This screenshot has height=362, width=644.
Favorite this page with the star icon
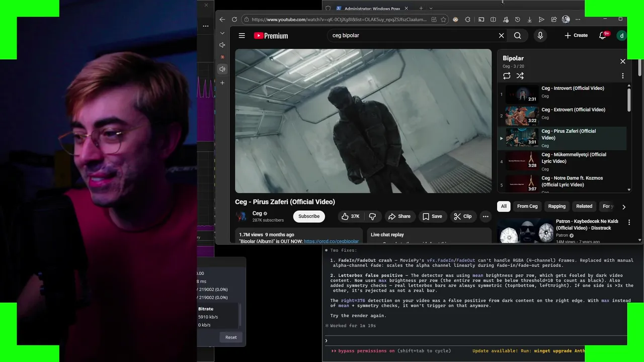tap(443, 20)
